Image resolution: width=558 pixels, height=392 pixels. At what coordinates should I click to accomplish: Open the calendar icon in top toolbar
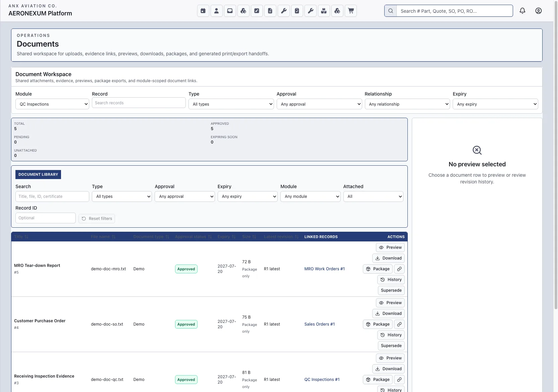point(203,11)
